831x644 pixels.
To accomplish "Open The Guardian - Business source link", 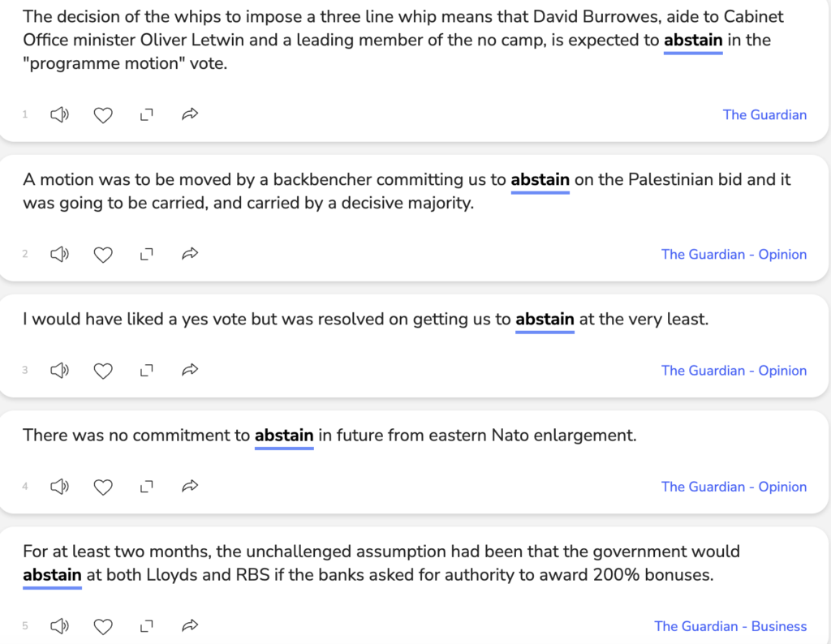I will (730, 626).
